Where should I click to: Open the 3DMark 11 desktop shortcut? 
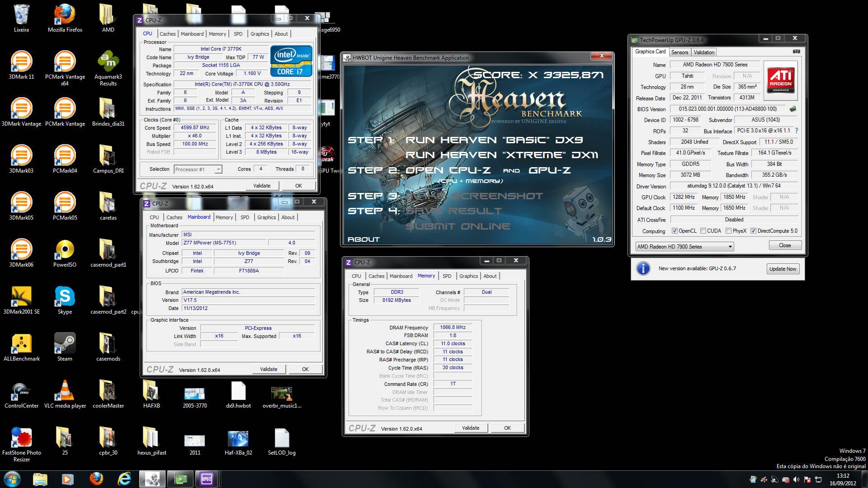tap(21, 66)
